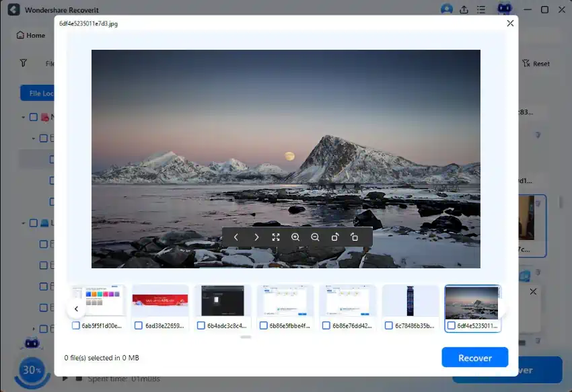Click the horizontal scroll handle under thumbnails
Image resolution: width=572 pixels, height=392 pixels.
(x=246, y=337)
